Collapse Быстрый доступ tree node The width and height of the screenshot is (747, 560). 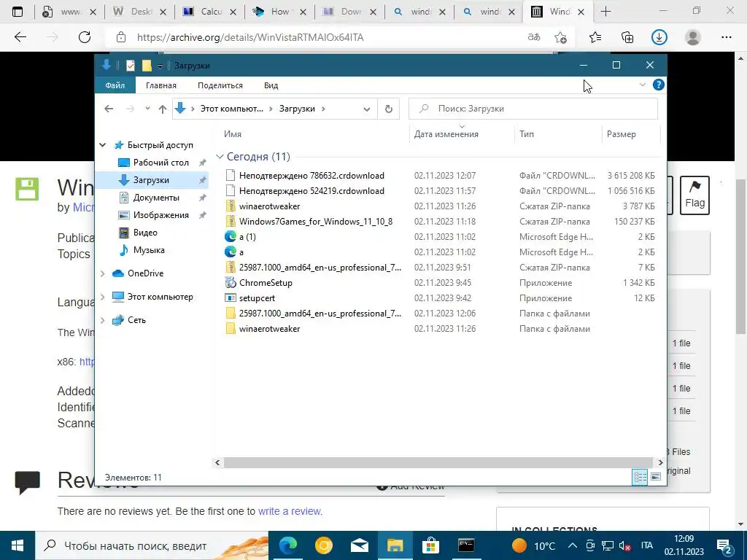pos(102,145)
